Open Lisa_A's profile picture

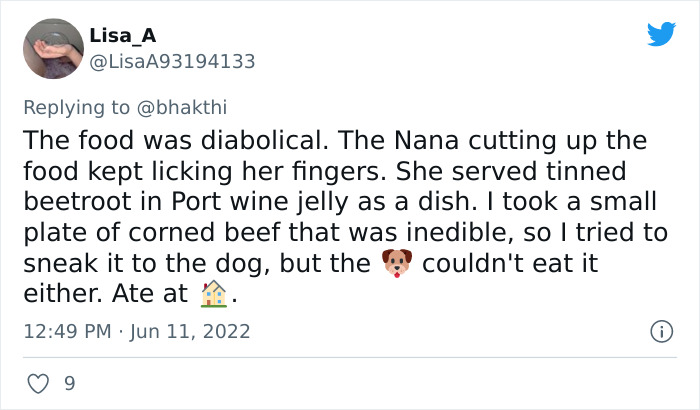[52, 48]
